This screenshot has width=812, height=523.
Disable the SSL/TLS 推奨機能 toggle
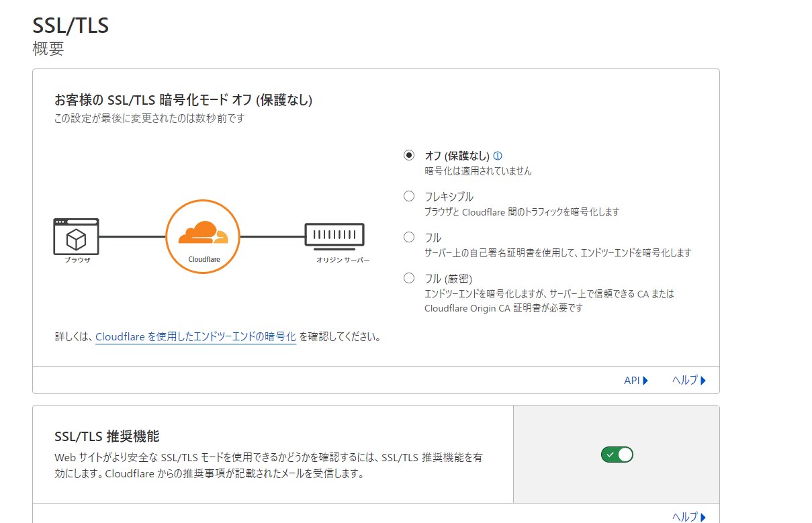click(617, 455)
